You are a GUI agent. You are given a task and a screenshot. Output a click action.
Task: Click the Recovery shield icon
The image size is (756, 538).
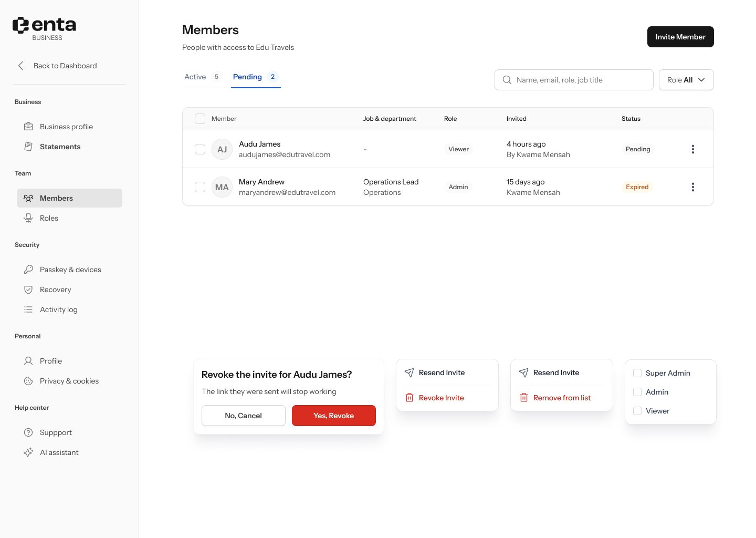pos(28,289)
